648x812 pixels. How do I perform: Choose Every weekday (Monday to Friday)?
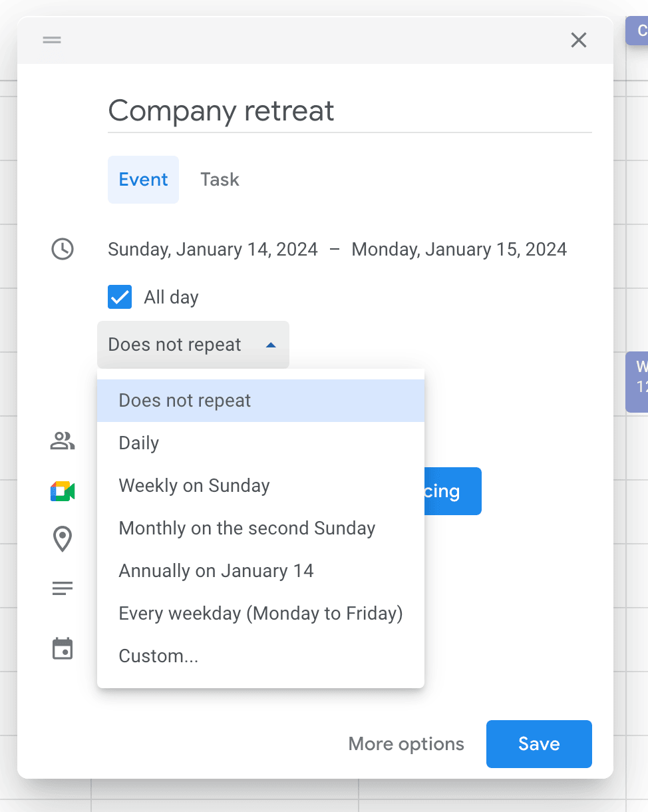(261, 614)
